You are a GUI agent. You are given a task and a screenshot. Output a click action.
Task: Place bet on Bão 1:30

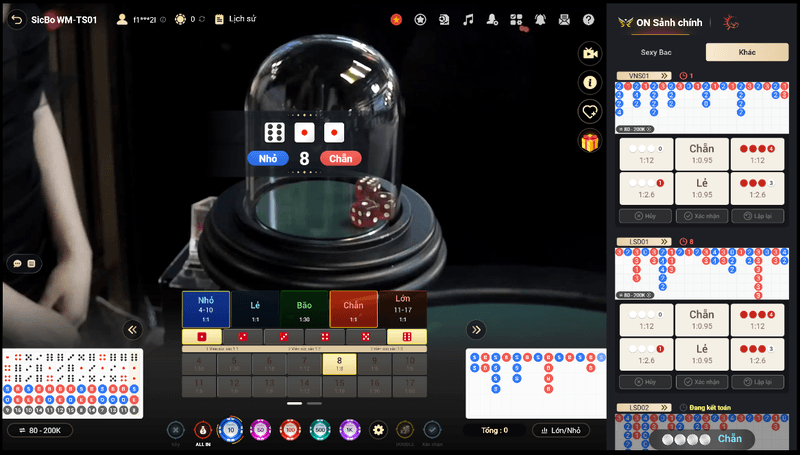304,309
